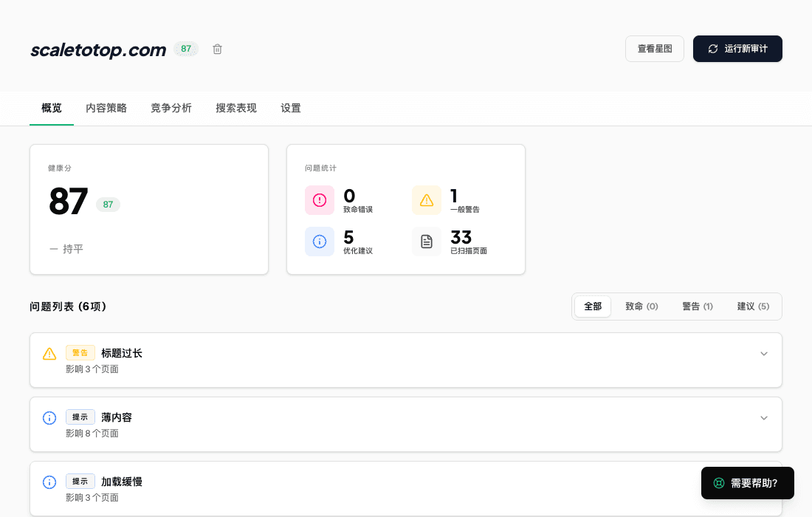Image resolution: width=812 pixels, height=517 pixels.
Task: Click the yellow 一般警告 triangle icon
Action: click(427, 200)
